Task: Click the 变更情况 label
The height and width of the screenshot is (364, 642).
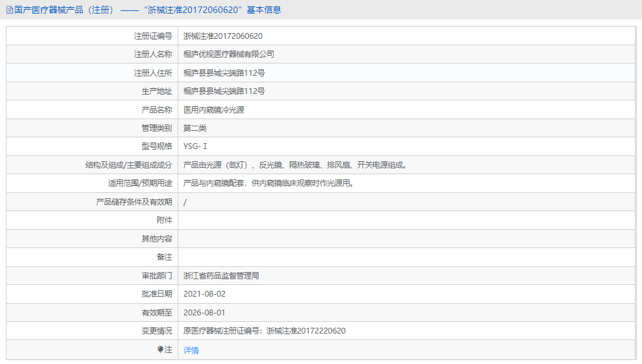Action: [x=157, y=330]
